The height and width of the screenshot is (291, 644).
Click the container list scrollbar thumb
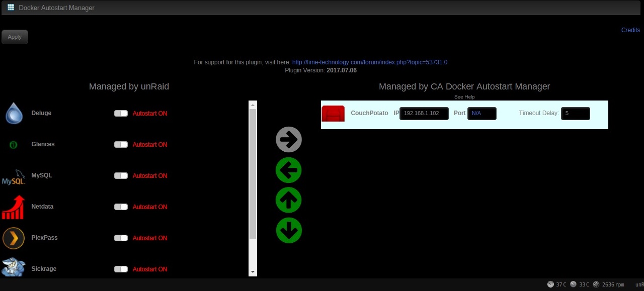(253, 173)
